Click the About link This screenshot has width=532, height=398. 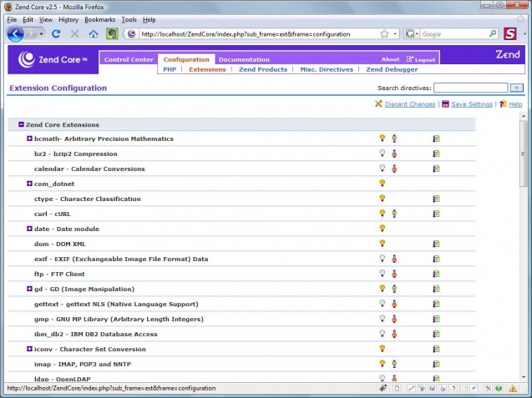tap(390, 59)
